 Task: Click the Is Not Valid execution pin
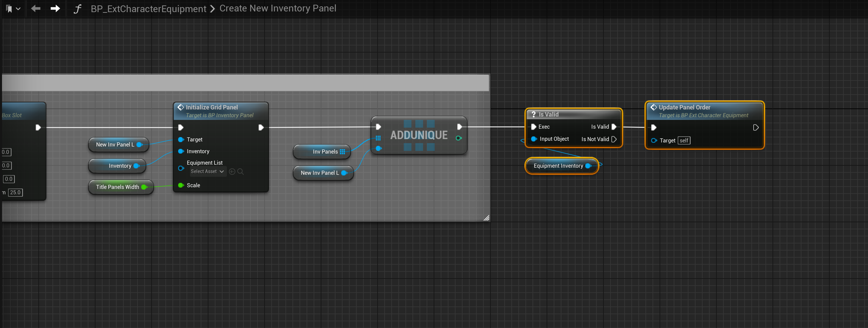click(614, 139)
